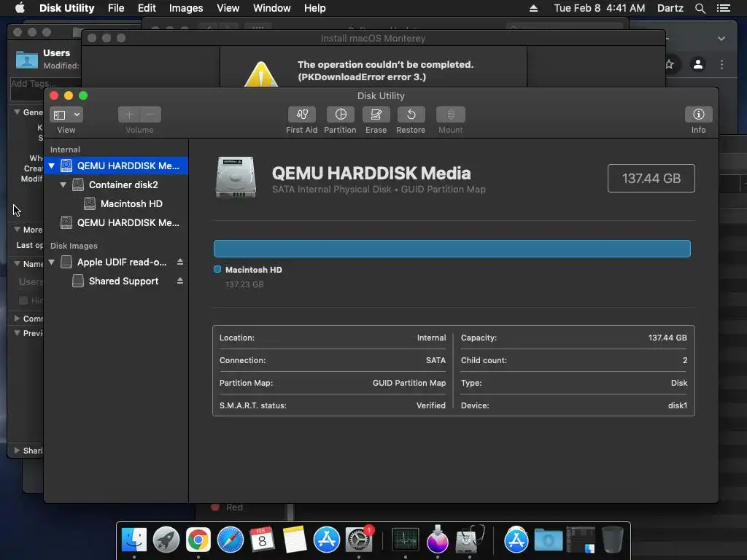
Task: Click the Restore toolbar icon
Action: 411,114
